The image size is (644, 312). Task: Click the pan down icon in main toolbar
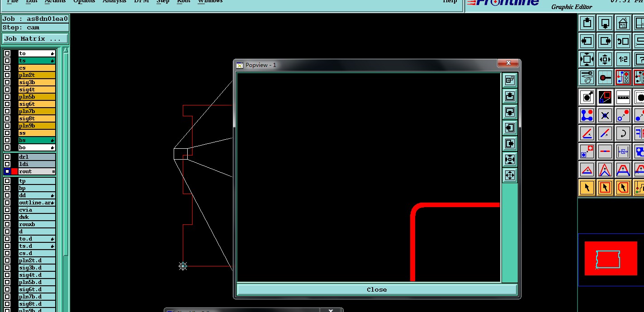[605, 23]
